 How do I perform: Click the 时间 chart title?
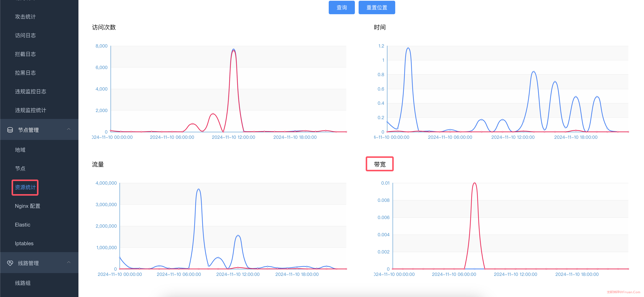[380, 27]
